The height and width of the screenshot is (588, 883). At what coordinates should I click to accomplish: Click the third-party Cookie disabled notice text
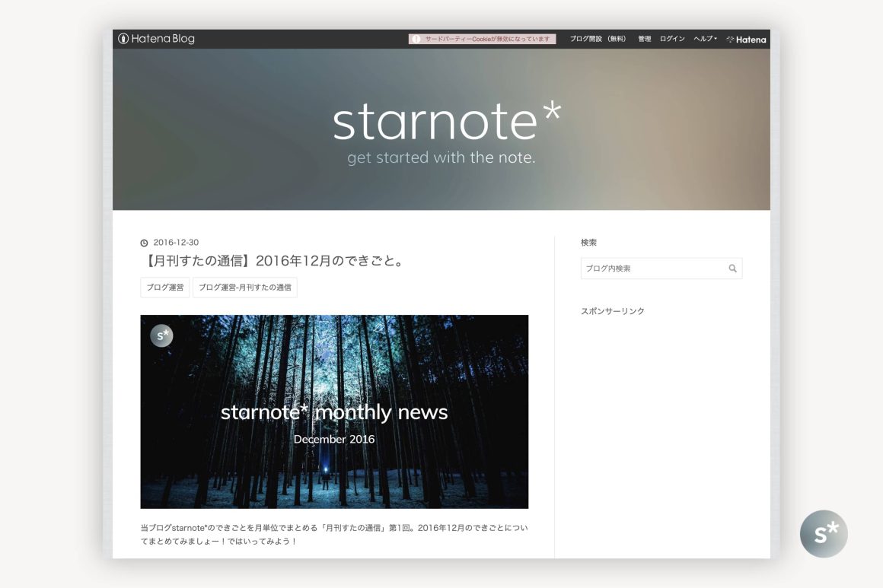(487, 39)
